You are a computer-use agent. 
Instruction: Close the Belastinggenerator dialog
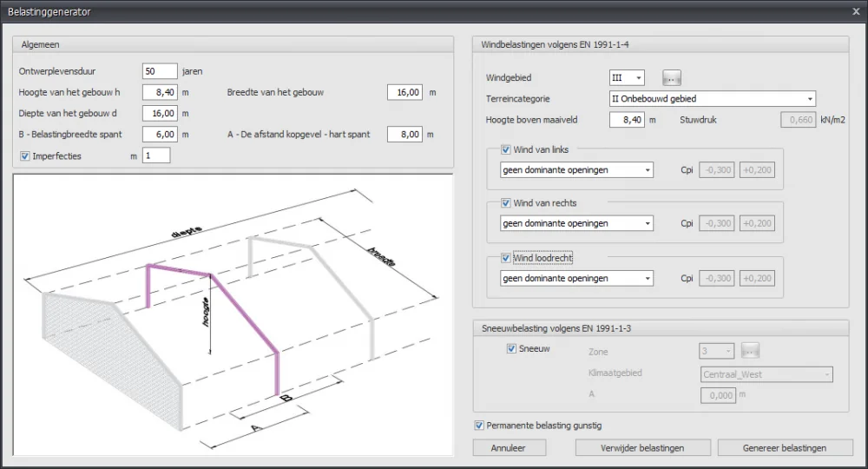pyautogui.click(x=856, y=11)
